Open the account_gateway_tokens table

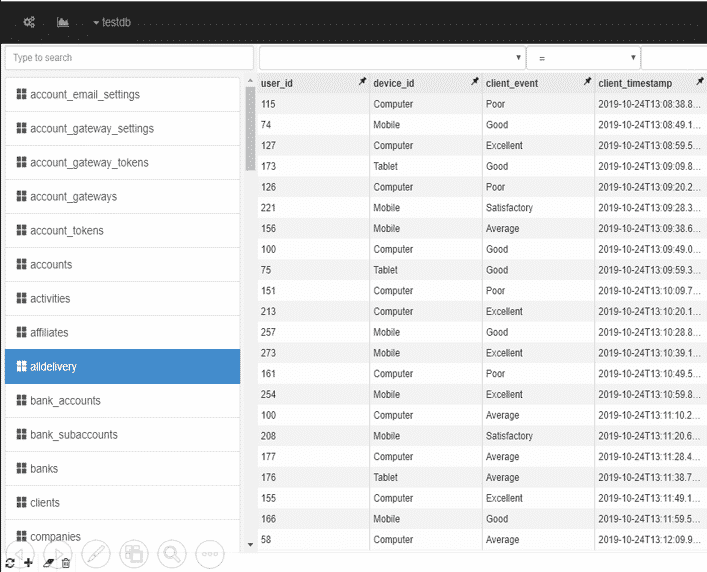(122, 163)
